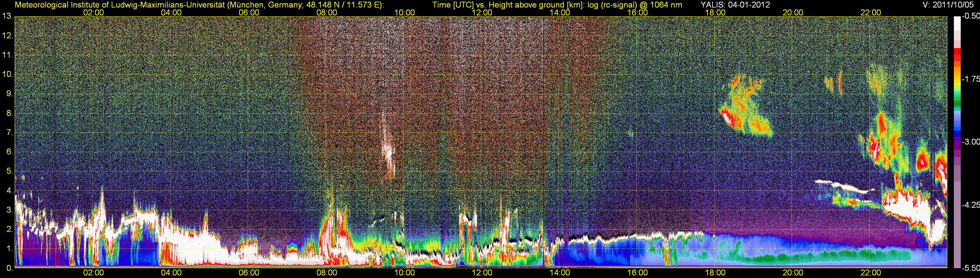Click the 02:00 label on top time axis
The image size is (980, 278).
click(93, 12)
